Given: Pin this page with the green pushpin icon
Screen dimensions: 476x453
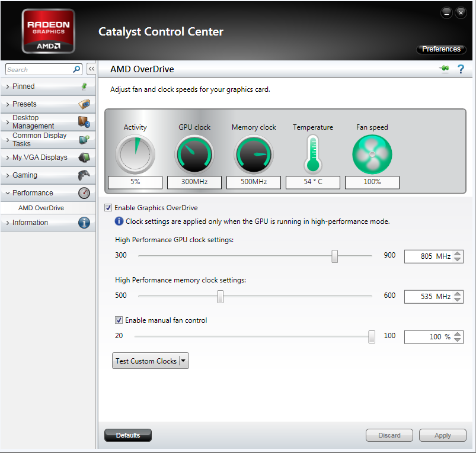Looking at the screenshot, I should coord(444,69).
